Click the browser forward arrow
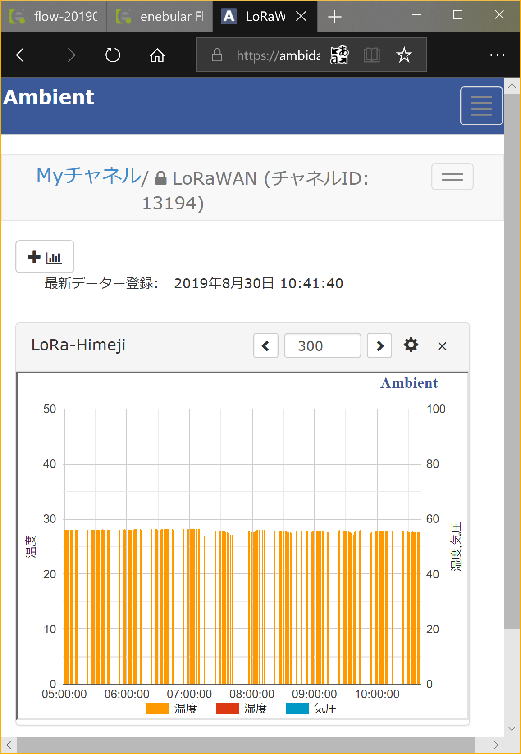 coord(71,55)
